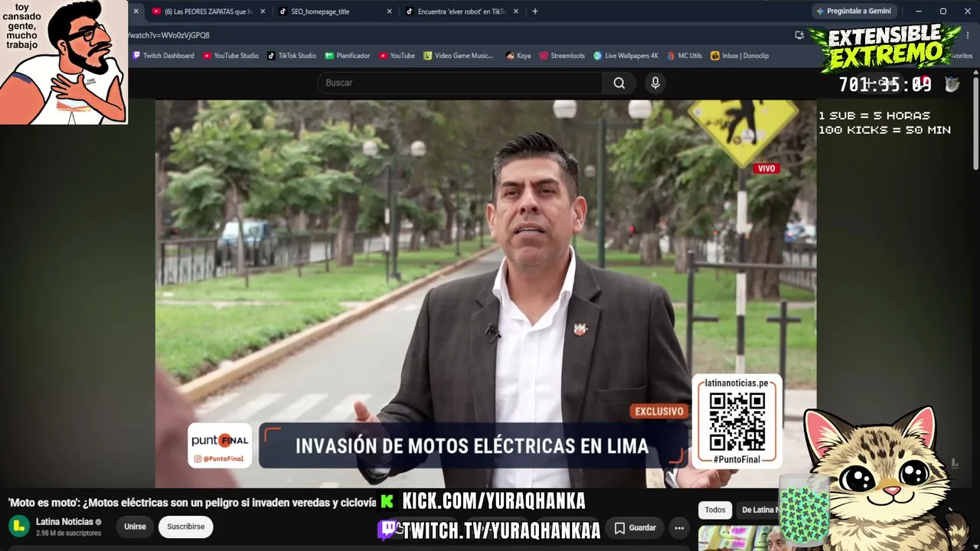Open the YouTube Studio bookmark
Screen dimensions: 980x551
(x=230, y=56)
